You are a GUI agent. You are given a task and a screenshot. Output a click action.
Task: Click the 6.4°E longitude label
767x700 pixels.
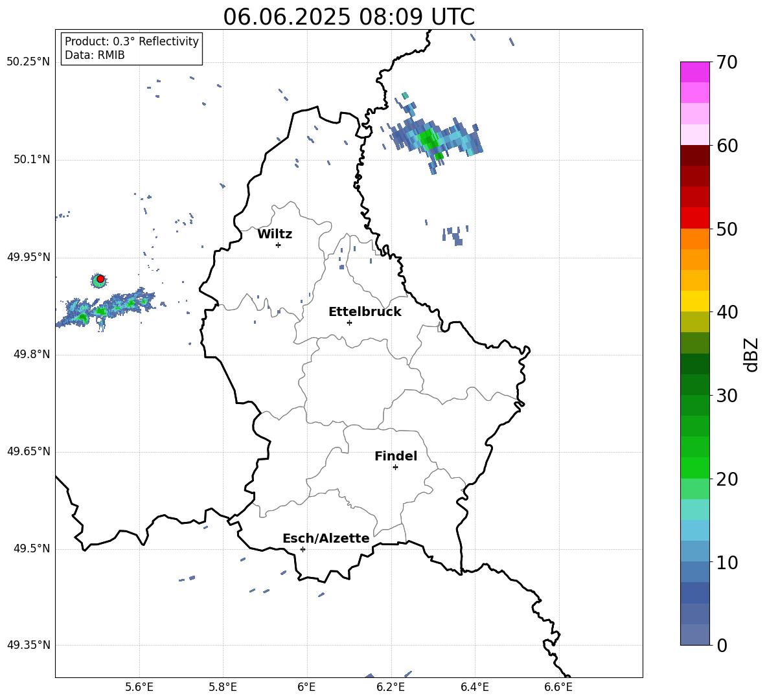point(474,687)
